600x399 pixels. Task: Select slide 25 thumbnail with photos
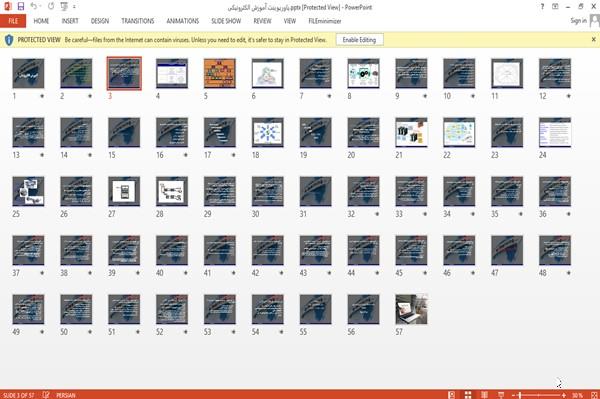pos(28,191)
